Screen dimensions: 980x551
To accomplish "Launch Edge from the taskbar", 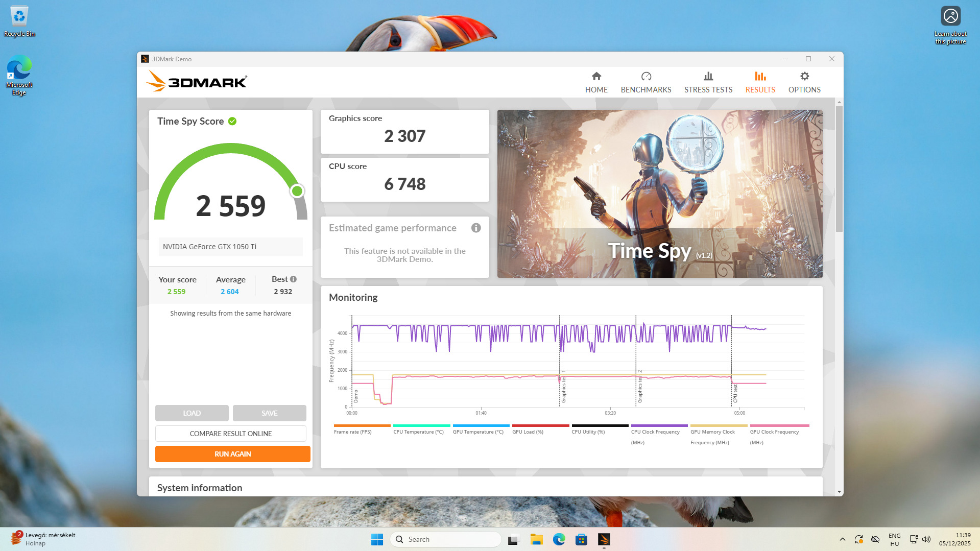I will [559, 539].
